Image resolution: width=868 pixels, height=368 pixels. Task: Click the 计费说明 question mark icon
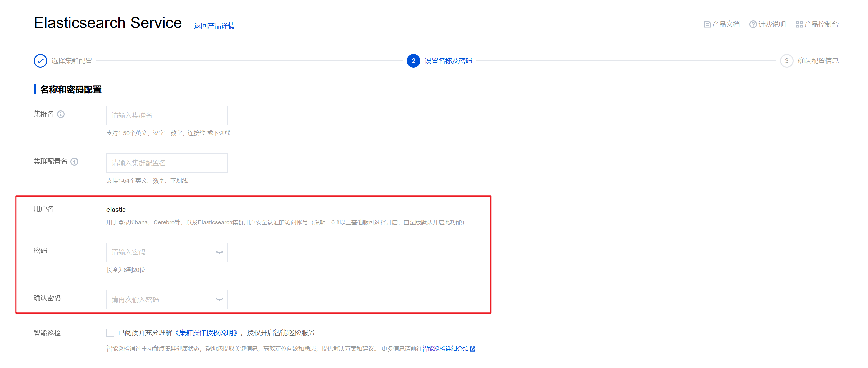[x=753, y=24]
